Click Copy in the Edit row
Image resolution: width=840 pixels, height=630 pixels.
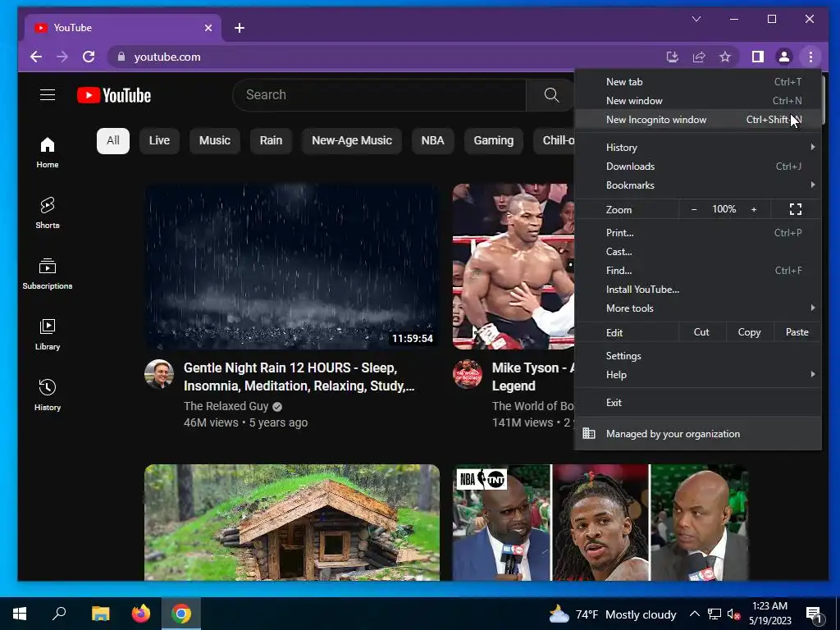pyautogui.click(x=749, y=332)
